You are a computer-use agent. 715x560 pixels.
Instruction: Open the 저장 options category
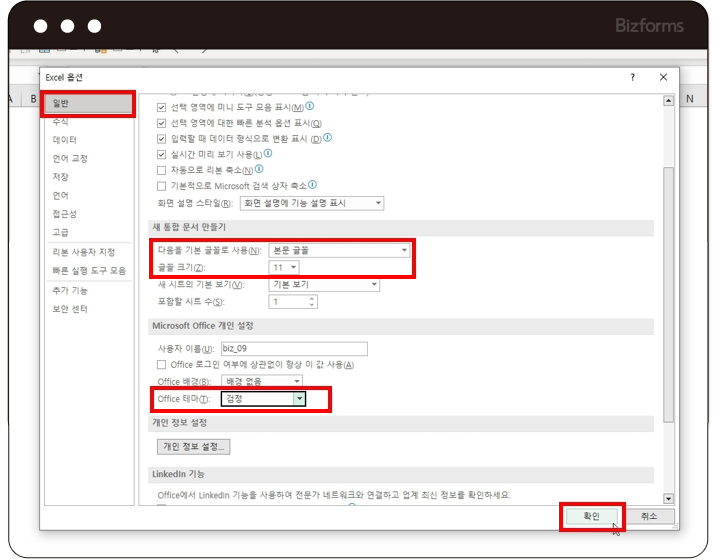[61, 177]
